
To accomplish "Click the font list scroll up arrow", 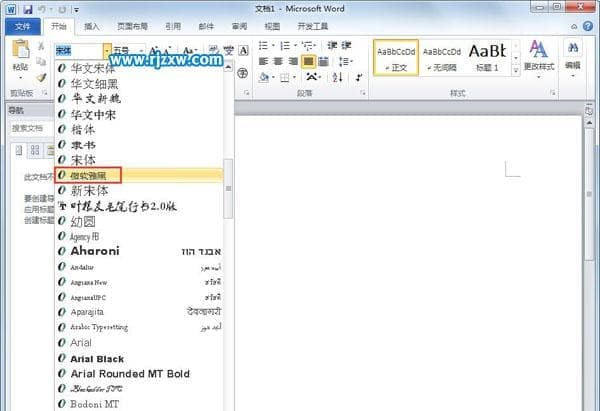I will (228, 67).
